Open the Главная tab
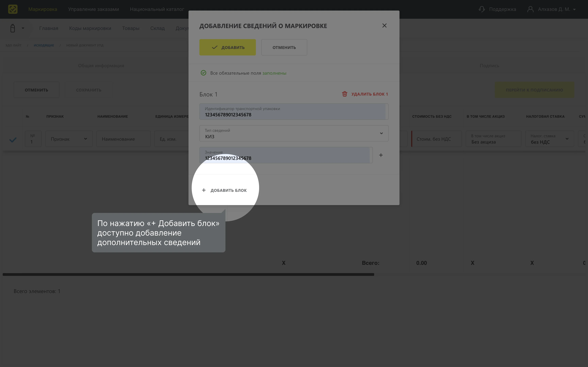The height and width of the screenshot is (367, 588). pyautogui.click(x=48, y=28)
